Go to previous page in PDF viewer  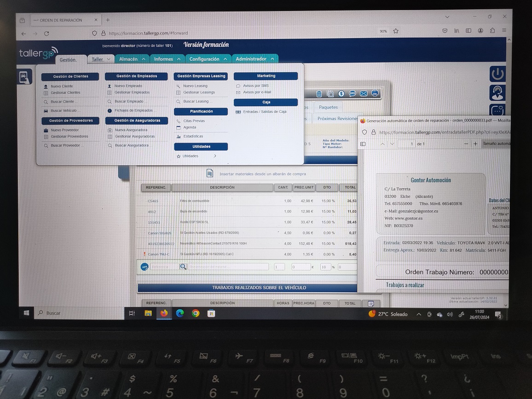(x=382, y=144)
